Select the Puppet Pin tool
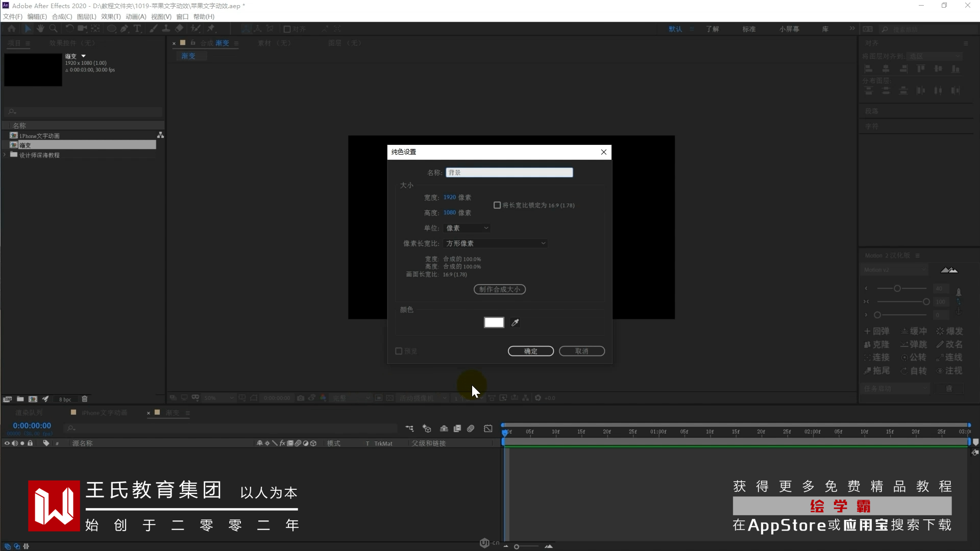 pos(211,29)
